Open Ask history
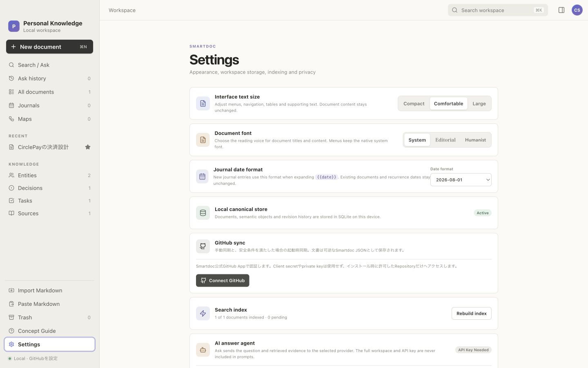588x368 pixels. [49, 78]
